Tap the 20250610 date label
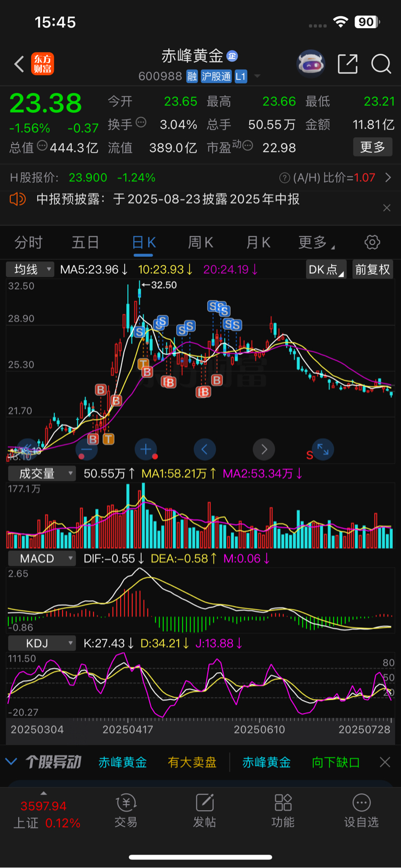The image size is (401, 868). click(260, 730)
